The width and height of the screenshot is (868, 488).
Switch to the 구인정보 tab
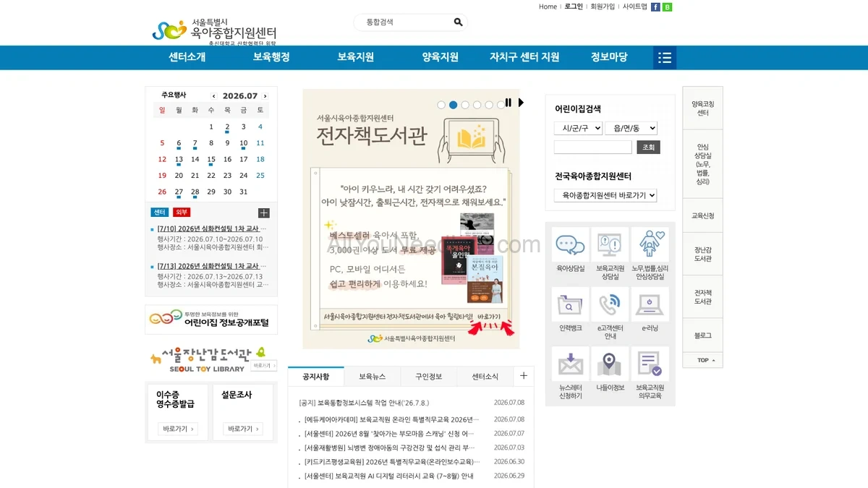[429, 377]
